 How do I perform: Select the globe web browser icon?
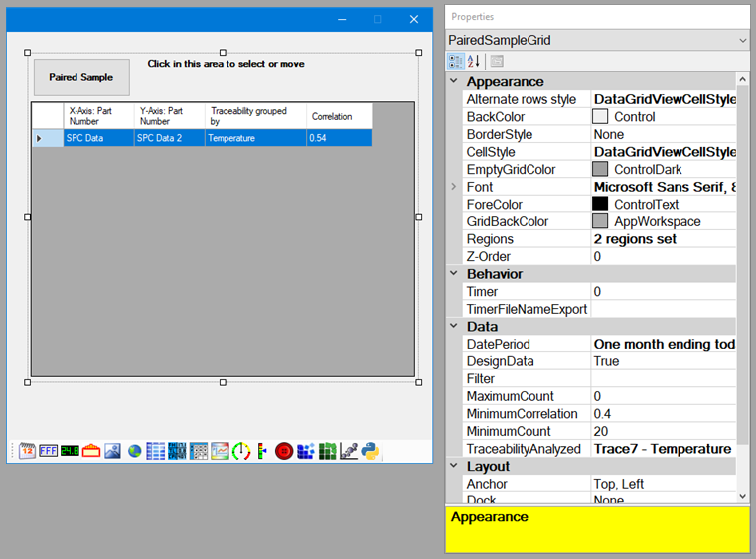point(134,451)
